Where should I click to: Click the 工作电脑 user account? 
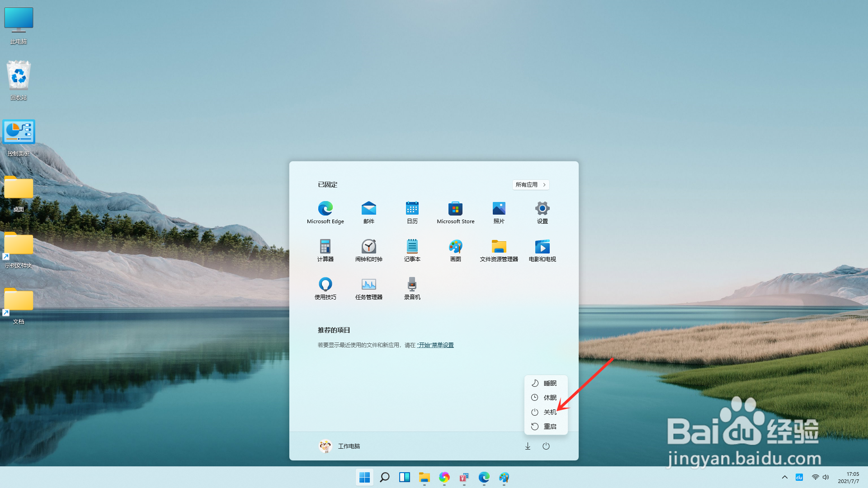[x=349, y=446]
